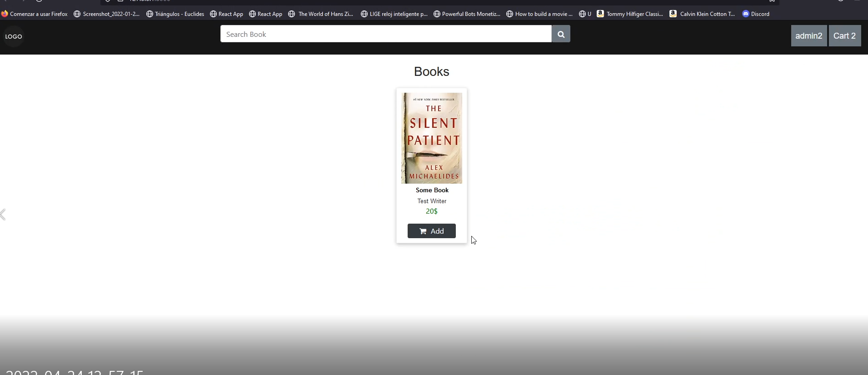
Task: Open The World of Hans Zi... bookmark
Action: coord(321,14)
